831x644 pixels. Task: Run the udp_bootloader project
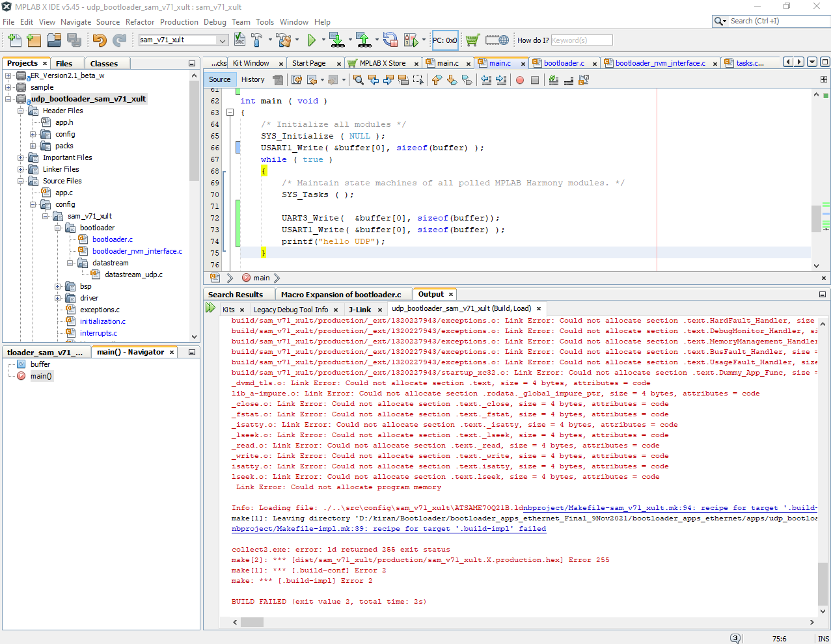312,40
